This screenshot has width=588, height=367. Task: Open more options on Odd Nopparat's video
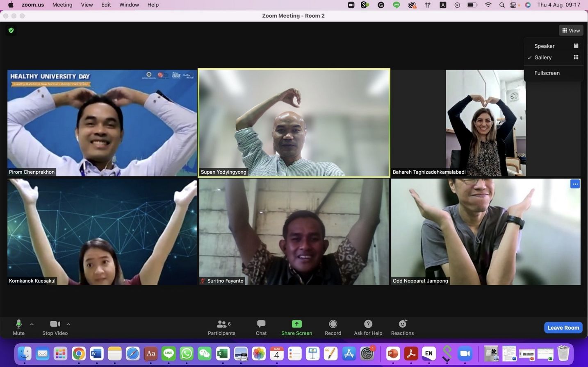(575, 184)
